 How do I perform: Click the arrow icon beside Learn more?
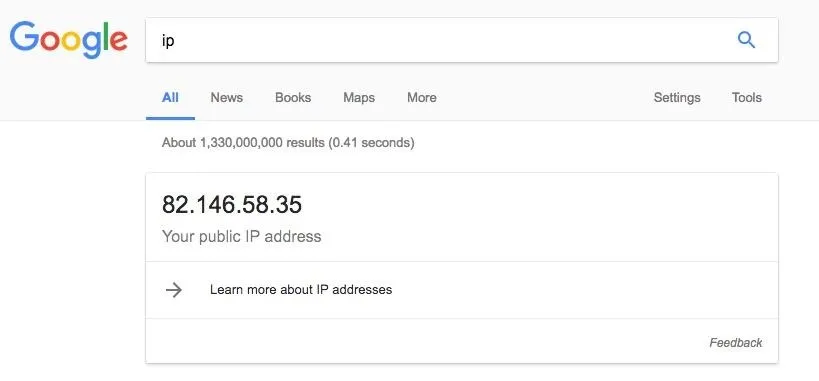pyautogui.click(x=173, y=290)
